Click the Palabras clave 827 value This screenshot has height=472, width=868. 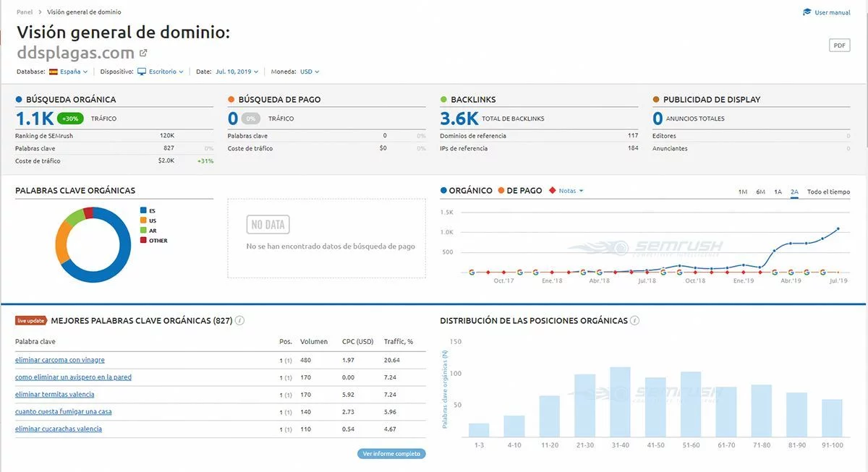coord(169,148)
